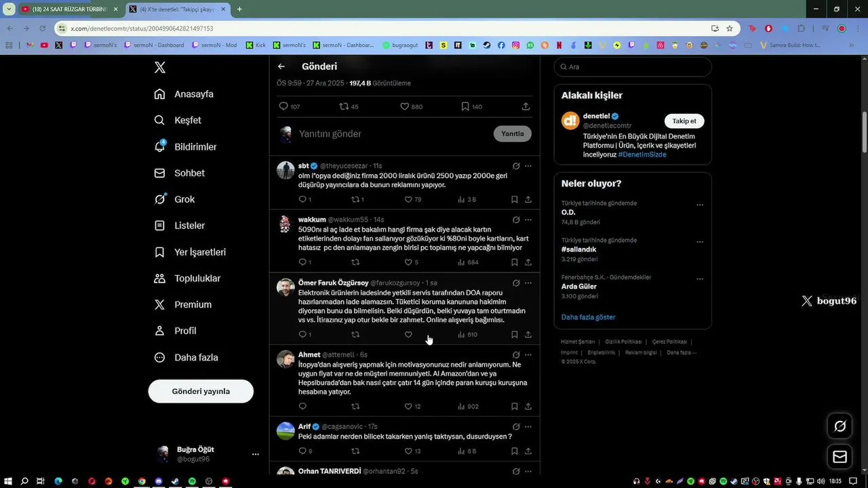Open Keşfet in the sidebar
Screen dimensions: 868x488
[178, 121]
